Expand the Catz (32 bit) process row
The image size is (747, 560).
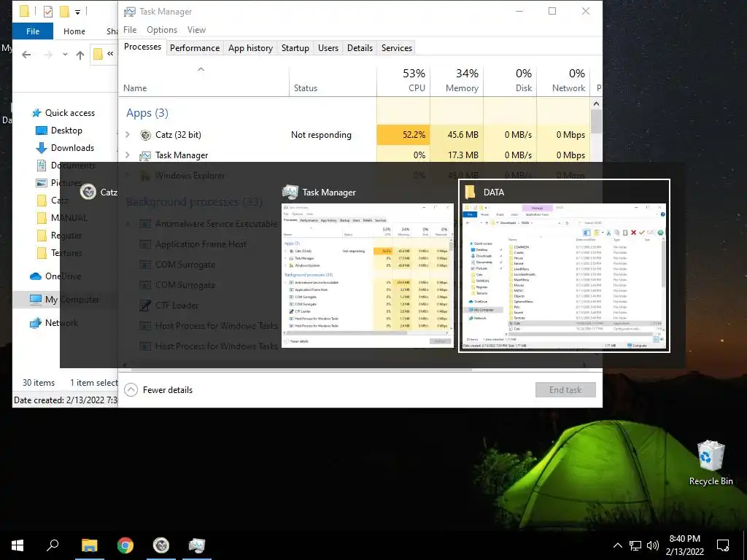coord(127,135)
